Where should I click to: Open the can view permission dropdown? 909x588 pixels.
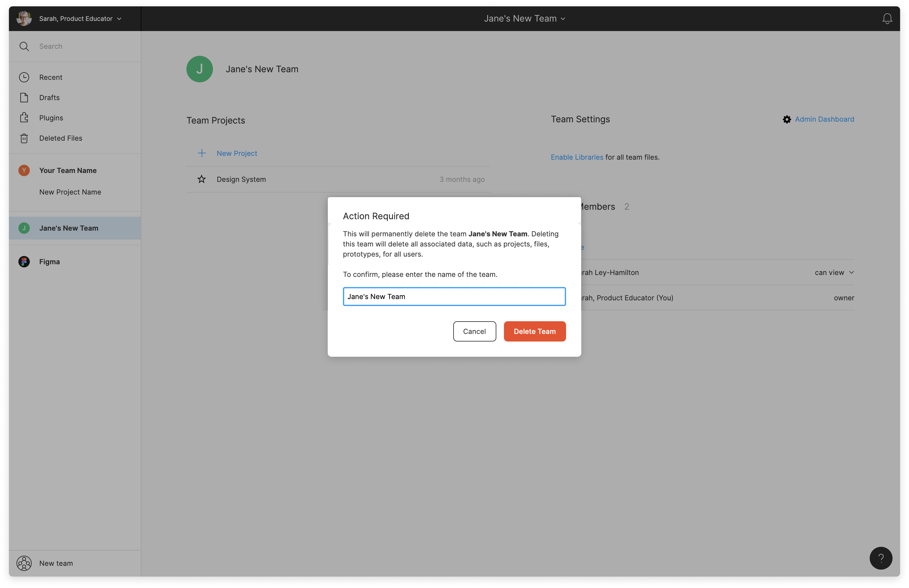tap(834, 272)
